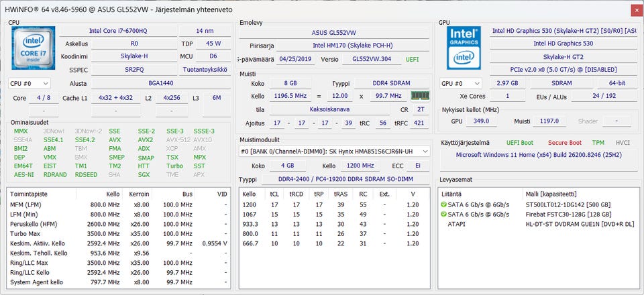Click the module 4 GB size value
The width and height of the screenshot is (644, 295).
pyautogui.click(x=288, y=166)
